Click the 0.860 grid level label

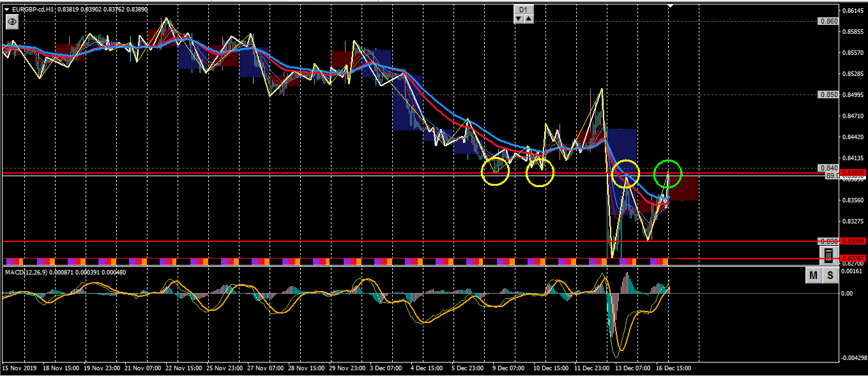828,21
